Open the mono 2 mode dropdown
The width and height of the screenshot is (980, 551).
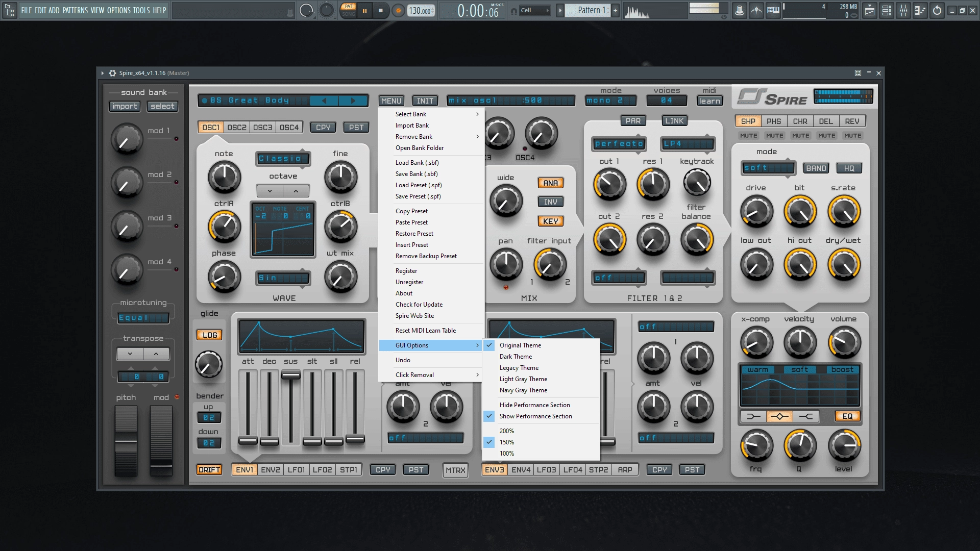(611, 101)
